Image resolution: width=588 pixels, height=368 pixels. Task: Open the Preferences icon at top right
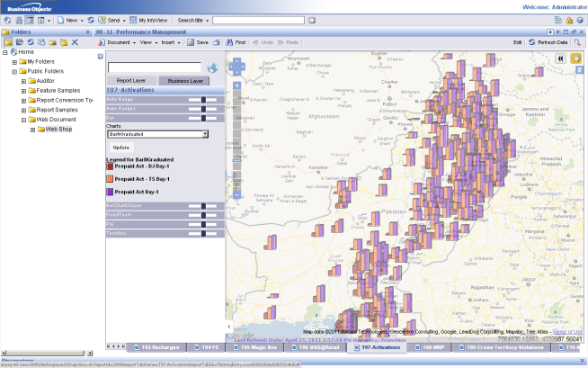558,21
